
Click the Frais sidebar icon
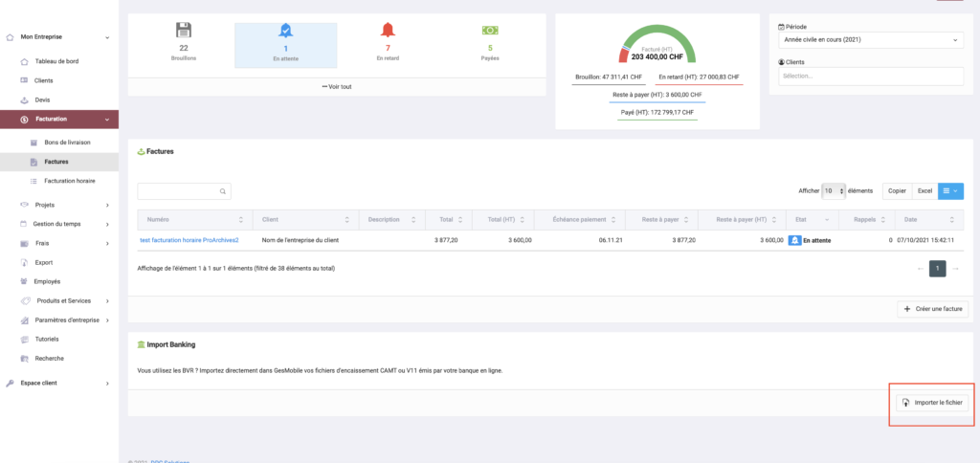(24, 243)
